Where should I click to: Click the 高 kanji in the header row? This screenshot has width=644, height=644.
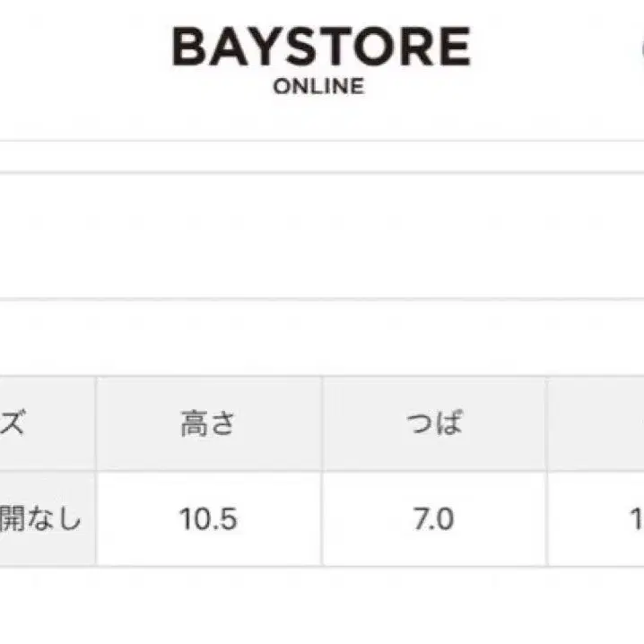[x=194, y=423]
